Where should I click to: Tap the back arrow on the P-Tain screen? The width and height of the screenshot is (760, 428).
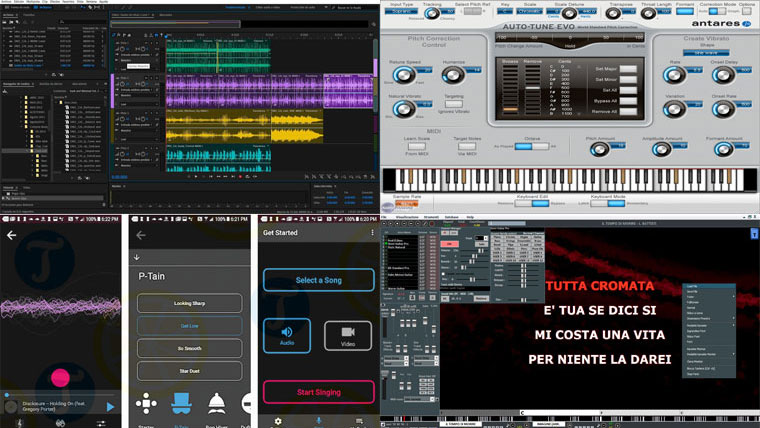tap(141, 235)
